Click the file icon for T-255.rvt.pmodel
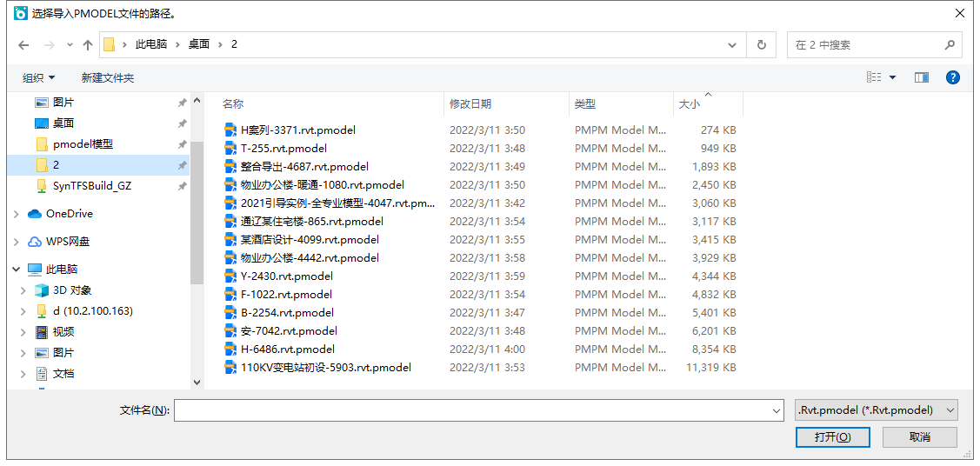Viewport: 980px width, 466px height. (230, 149)
